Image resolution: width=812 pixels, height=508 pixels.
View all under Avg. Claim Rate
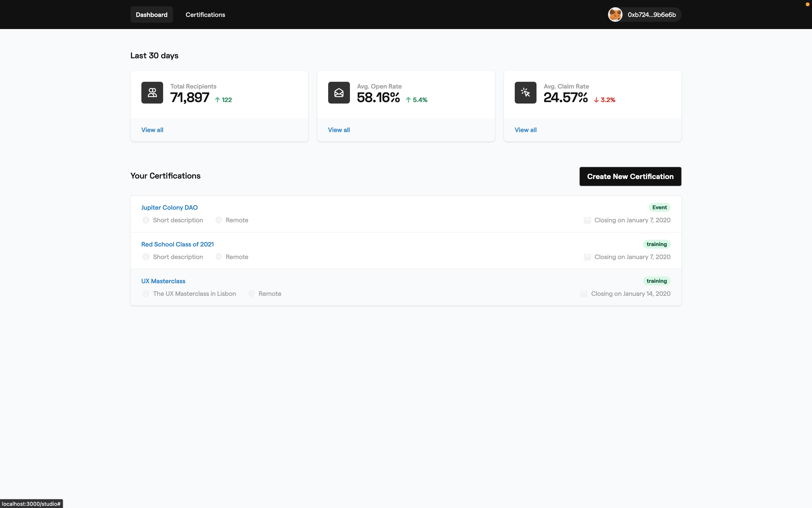(525, 130)
